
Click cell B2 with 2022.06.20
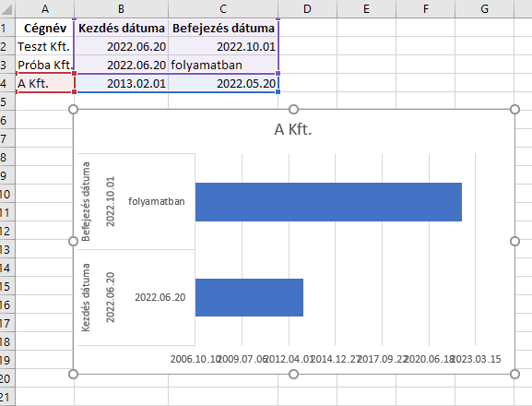pos(121,46)
